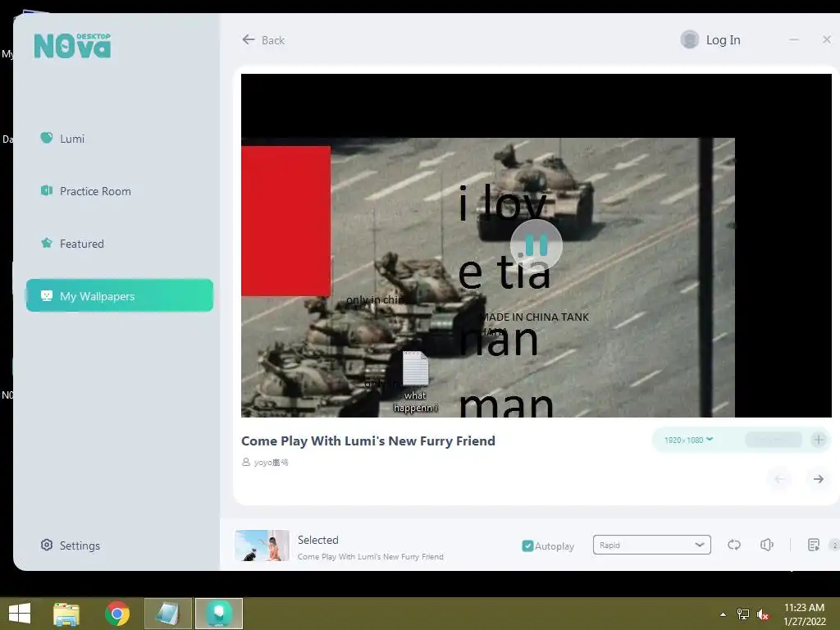
Task: Open File Explorer from the taskbar
Action: (x=66, y=614)
